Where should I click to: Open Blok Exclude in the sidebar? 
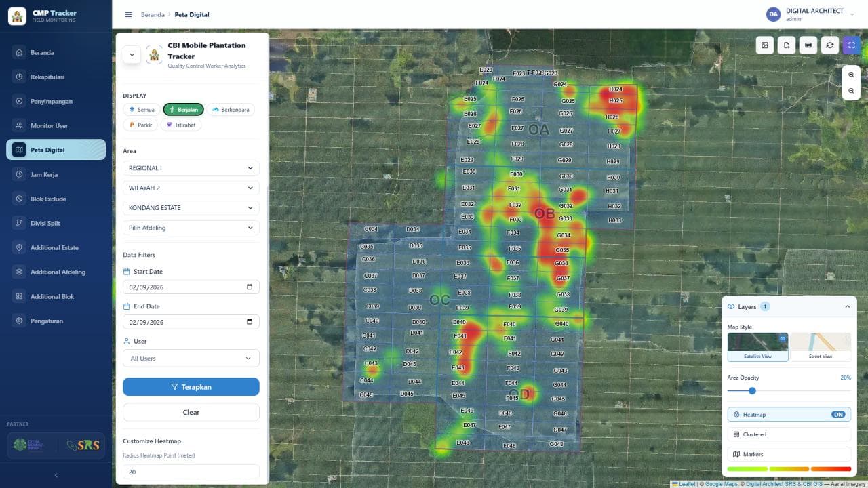click(56, 199)
